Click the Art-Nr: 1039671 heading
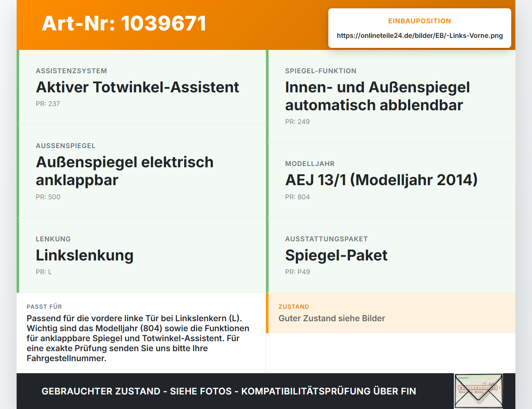 pos(124,23)
